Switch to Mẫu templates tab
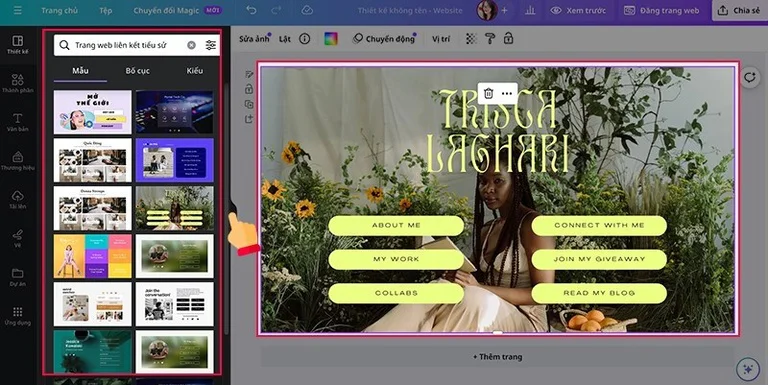Image resolution: width=768 pixels, height=385 pixels. coord(80,71)
